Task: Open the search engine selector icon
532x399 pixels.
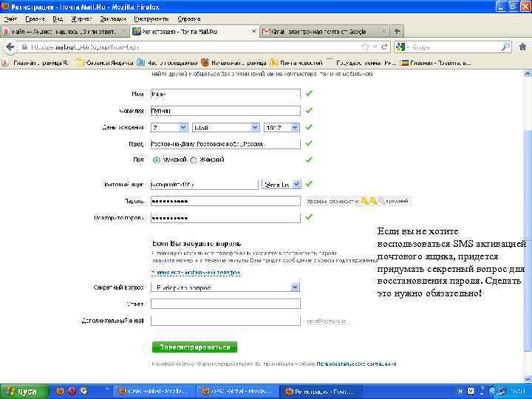Action: pos(400,47)
